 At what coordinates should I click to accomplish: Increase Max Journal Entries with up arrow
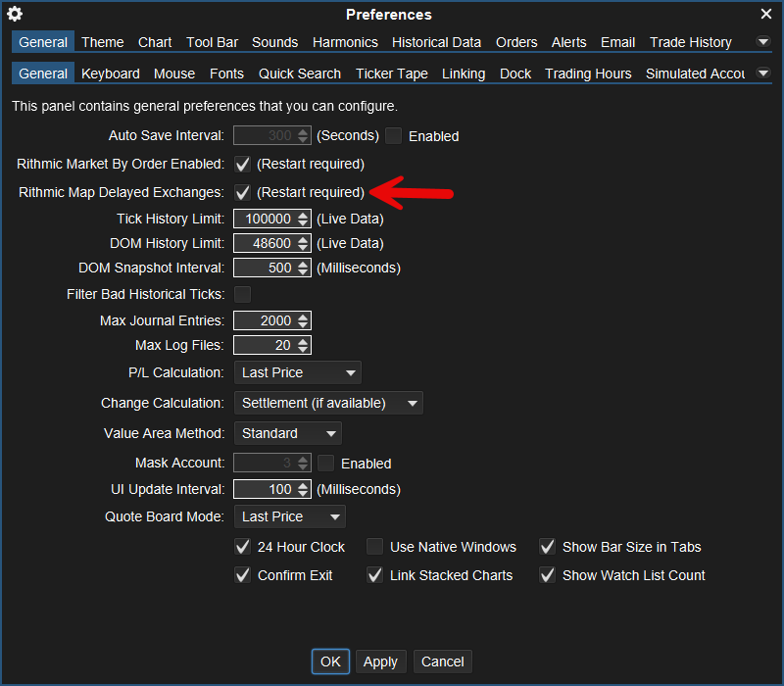point(303,317)
